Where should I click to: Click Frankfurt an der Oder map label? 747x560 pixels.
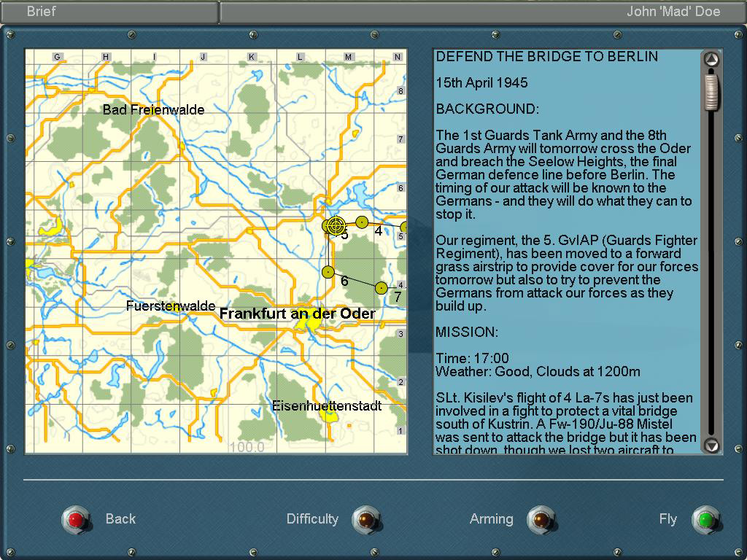[x=298, y=314]
